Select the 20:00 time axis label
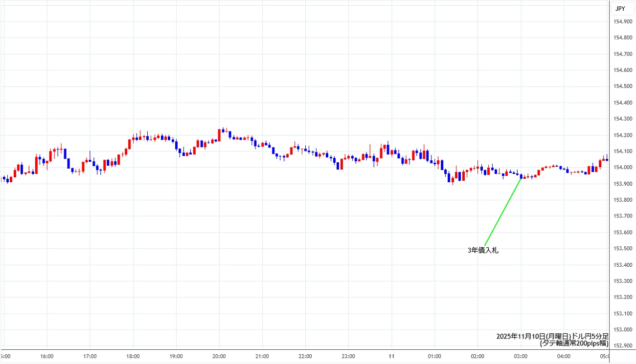 coord(219,356)
